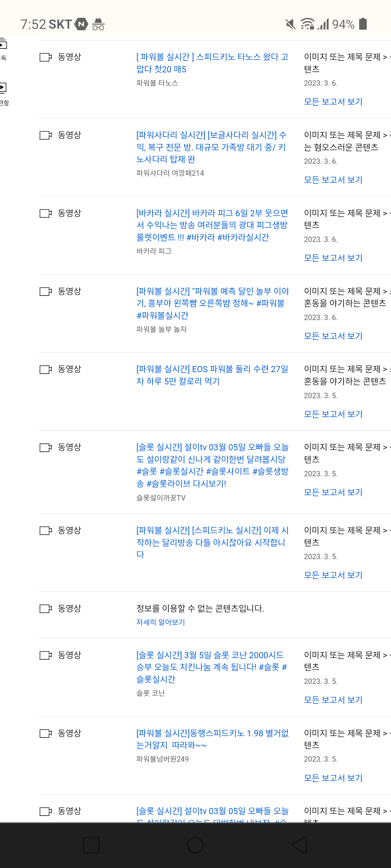Click video camera icon beside 파워볼 타노스 report
This screenshot has width=391, height=868.
(x=46, y=57)
